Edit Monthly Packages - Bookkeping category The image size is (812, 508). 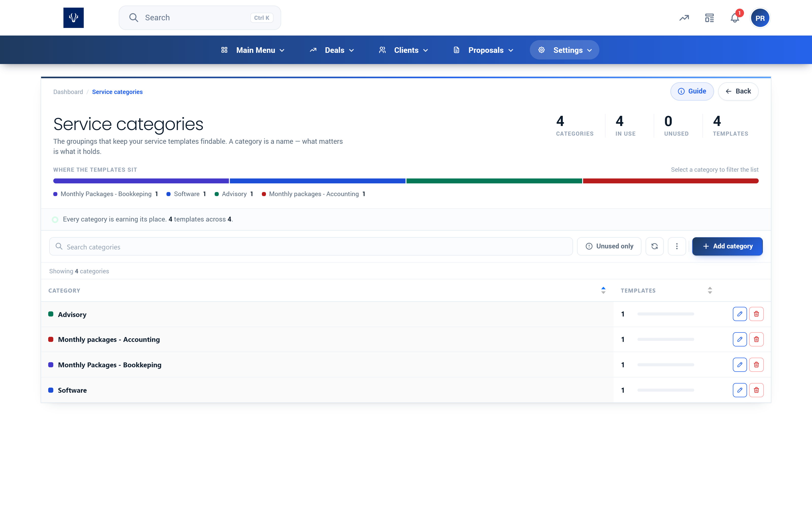tap(739, 364)
